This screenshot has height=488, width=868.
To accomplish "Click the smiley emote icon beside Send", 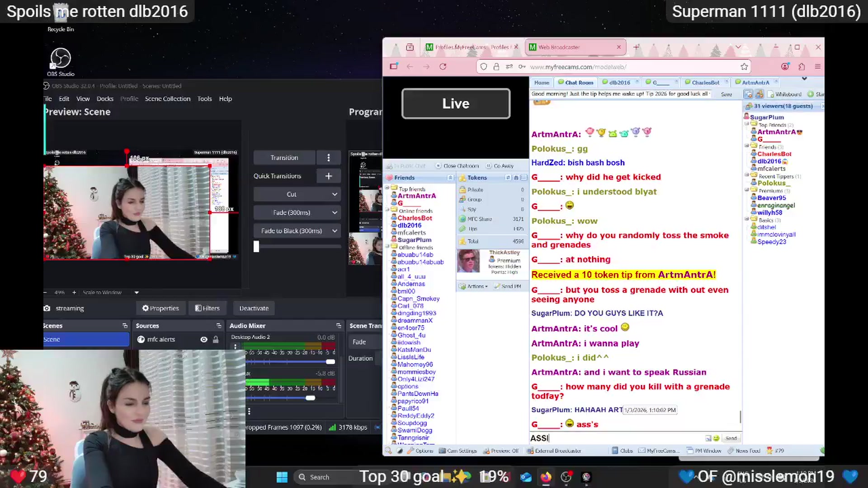I will pos(716,438).
